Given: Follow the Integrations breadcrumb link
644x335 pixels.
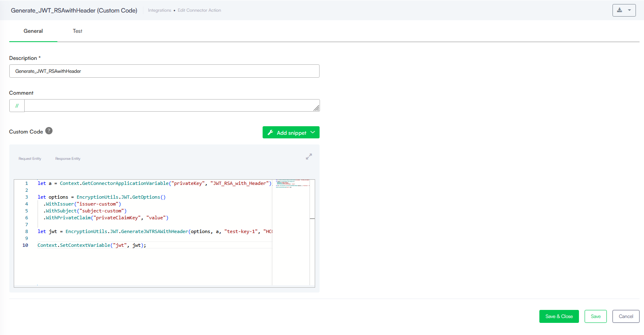Looking at the screenshot, I should 160,11.
